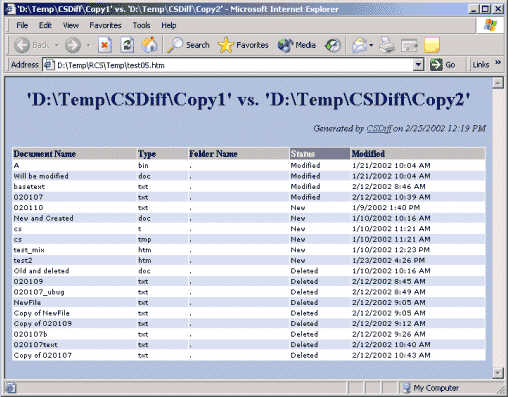The height and width of the screenshot is (397, 508).
Task: Click the Go button beside the address bar
Action: click(443, 65)
